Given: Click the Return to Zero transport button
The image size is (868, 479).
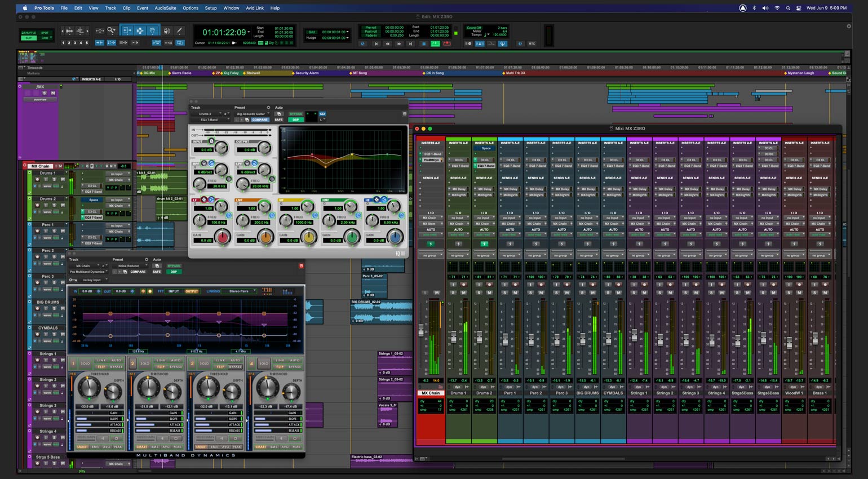Looking at the screenshot, I should 376,44.
